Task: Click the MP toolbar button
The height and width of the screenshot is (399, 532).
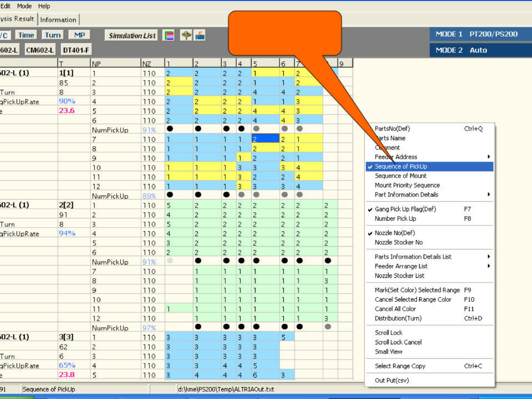Action: tap(79, 35)
